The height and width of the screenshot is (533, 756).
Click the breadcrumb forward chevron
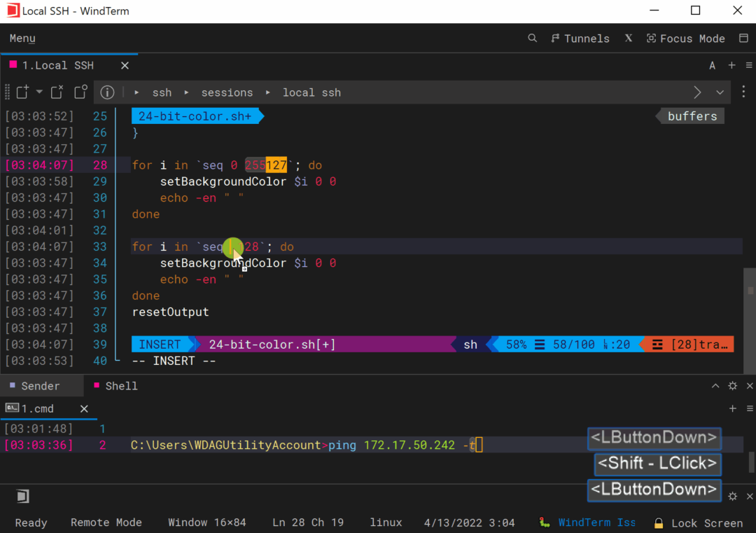[697, 92]
